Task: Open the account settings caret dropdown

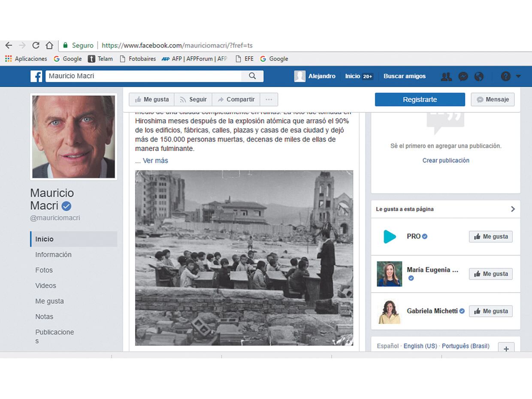Action: [518, 76]
